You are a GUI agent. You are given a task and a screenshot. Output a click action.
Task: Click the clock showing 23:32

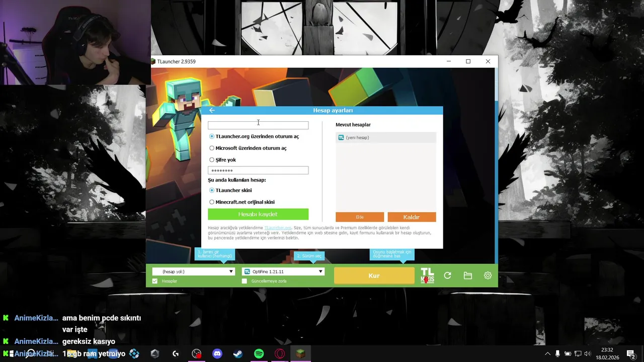[x=607, y=350]
